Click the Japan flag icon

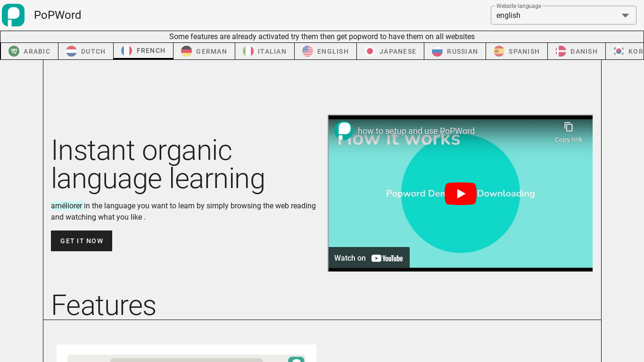pyautogui.click(x=370, y=51)
